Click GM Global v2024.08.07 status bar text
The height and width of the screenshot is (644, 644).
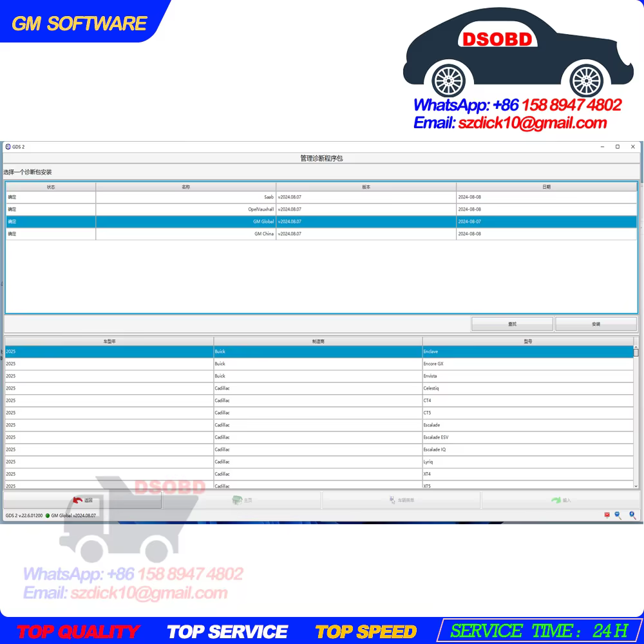tap(73, 515)
